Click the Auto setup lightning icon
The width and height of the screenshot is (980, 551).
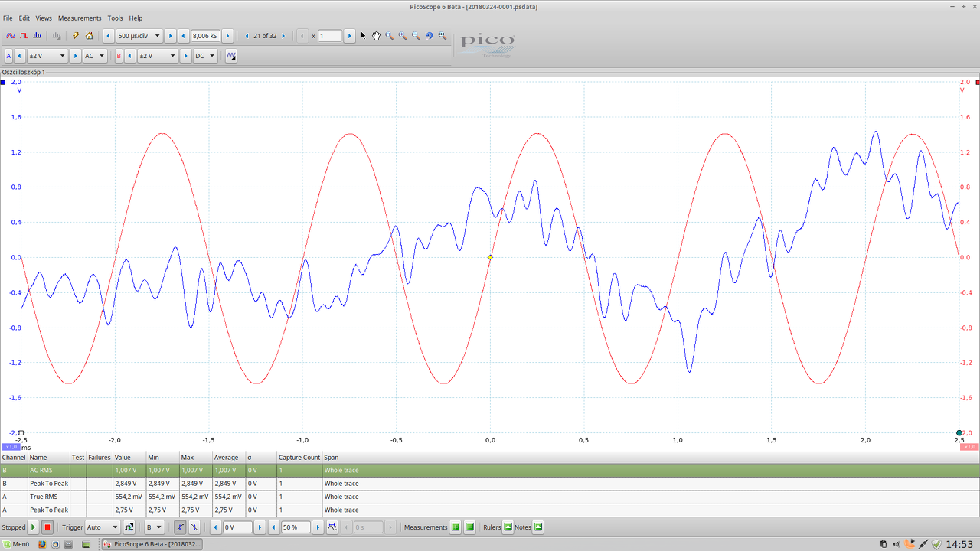(x=76, y=36)
